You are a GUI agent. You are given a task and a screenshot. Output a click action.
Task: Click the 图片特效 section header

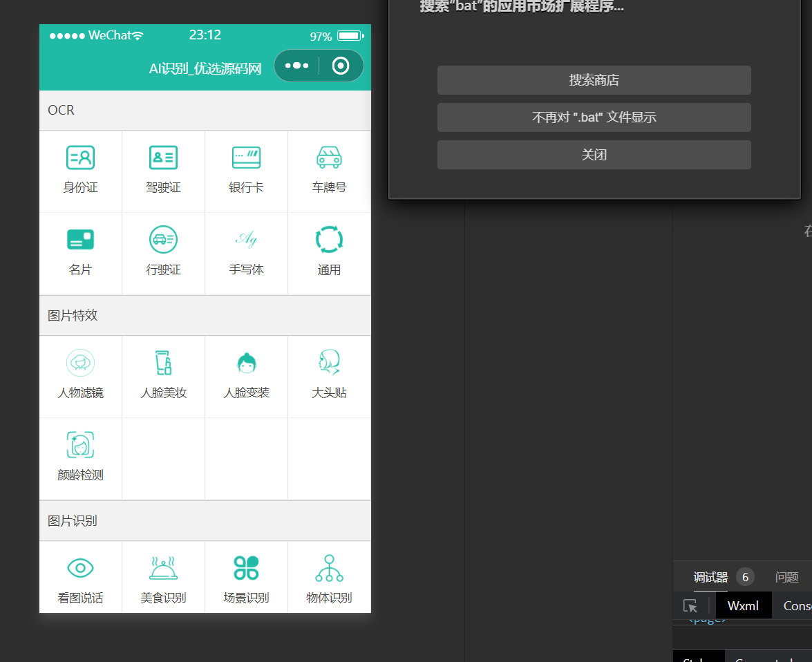pyautogui.click(x=205, y=316)
